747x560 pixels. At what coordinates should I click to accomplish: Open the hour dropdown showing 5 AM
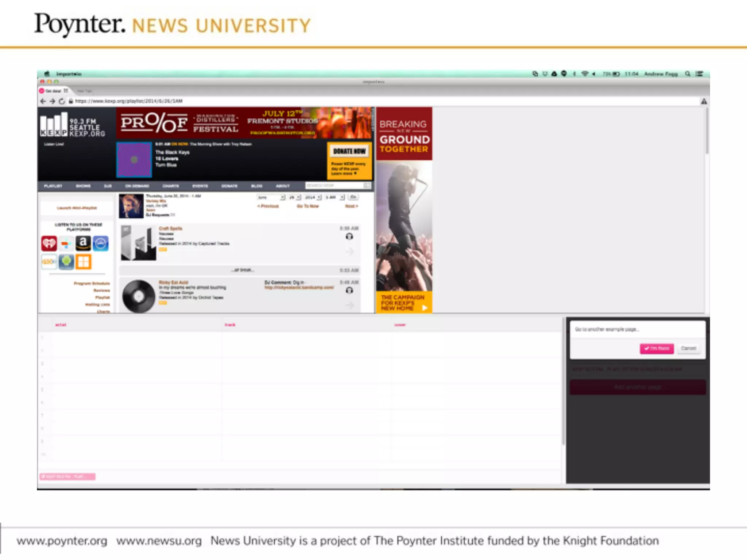point(335,197)
